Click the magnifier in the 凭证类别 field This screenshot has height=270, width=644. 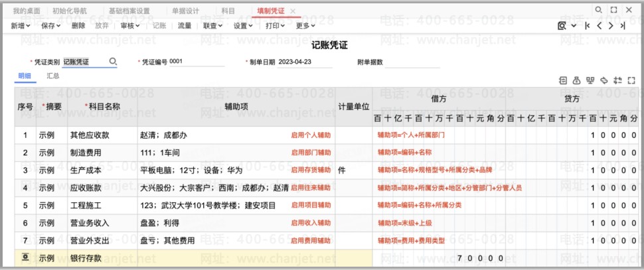coord(113,62)
